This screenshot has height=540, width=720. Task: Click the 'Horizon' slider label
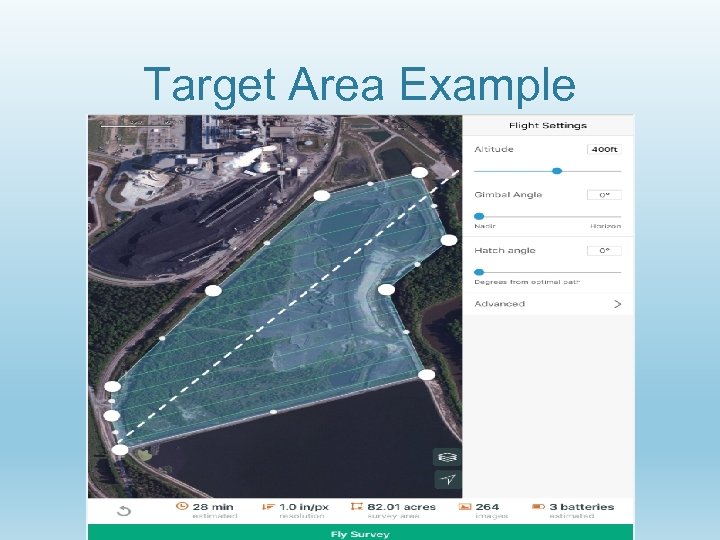click(606, 226)
